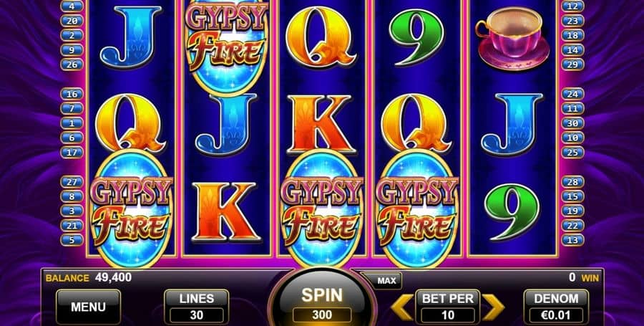Click payline 27 marker
644x326 pixels.
72,182
